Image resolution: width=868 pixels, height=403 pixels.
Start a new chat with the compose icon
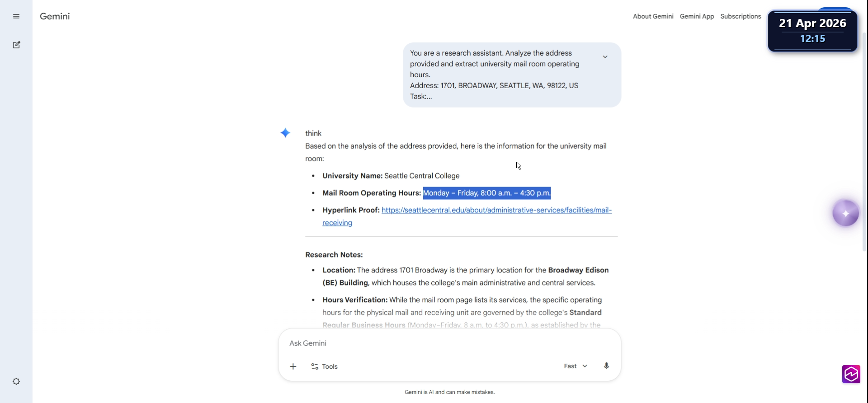(16, 45)
